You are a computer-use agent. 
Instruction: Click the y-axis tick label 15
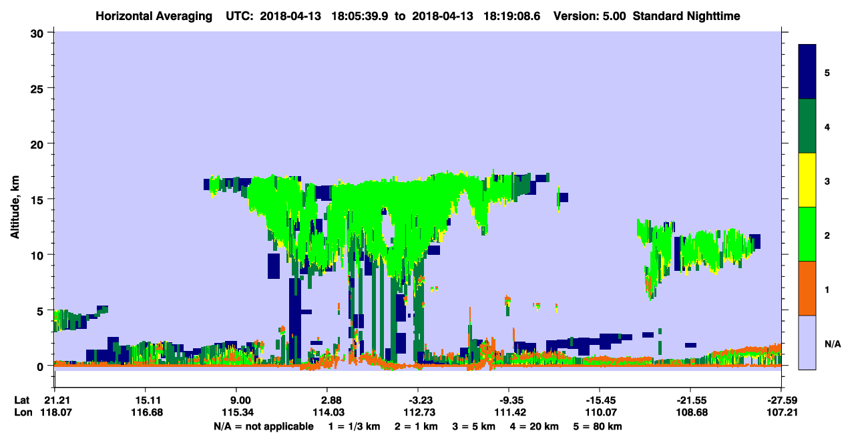[x=39, y=199]
